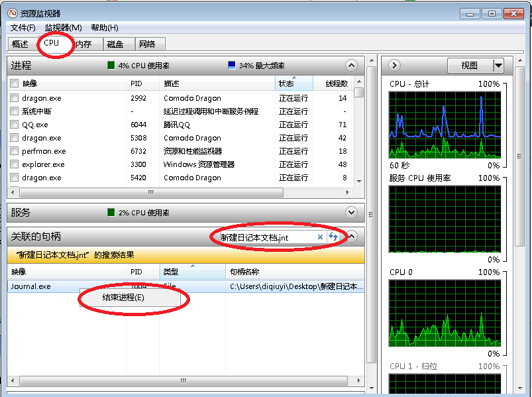
Task: Toggle the select-all checkbox in 映像 header
Action: [x=14, y=84]
